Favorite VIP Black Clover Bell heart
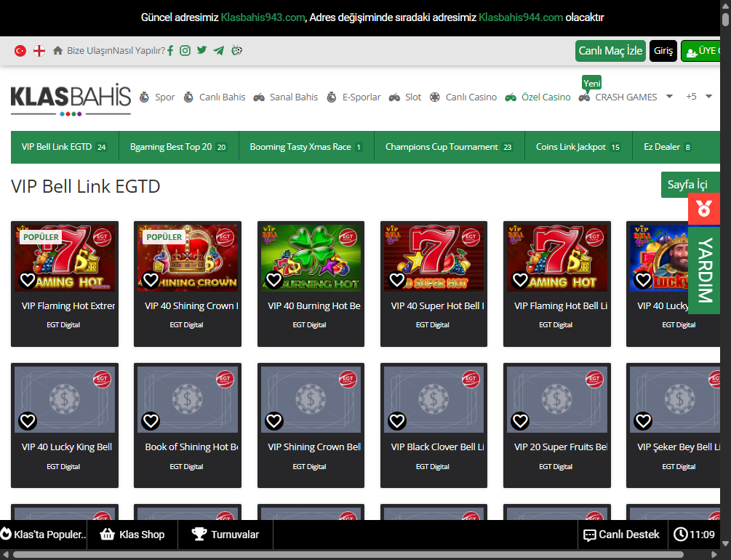731x560 pixels. point(397,421)
